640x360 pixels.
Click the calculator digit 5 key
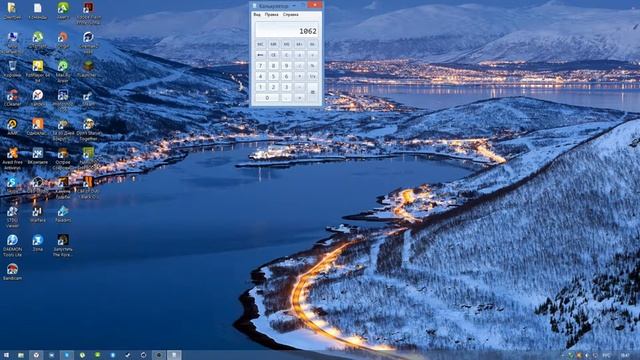(273, 76)
